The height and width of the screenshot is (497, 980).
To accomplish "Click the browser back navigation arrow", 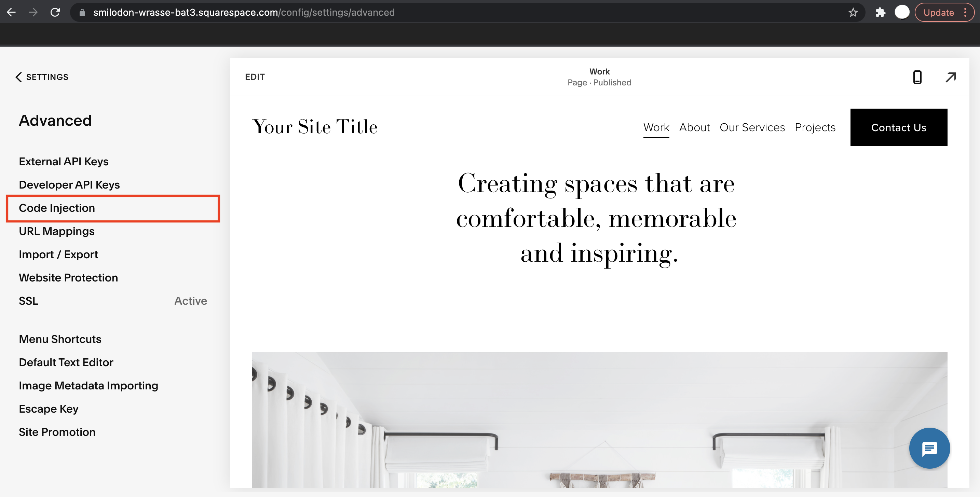I will click(x=11, y=12).
